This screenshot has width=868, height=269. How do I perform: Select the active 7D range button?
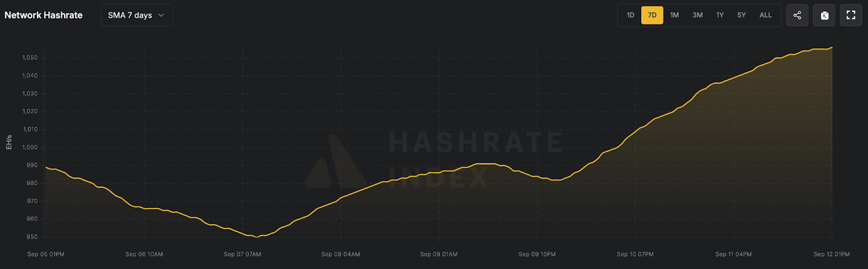pyautogui.click(x=652, y=15)
